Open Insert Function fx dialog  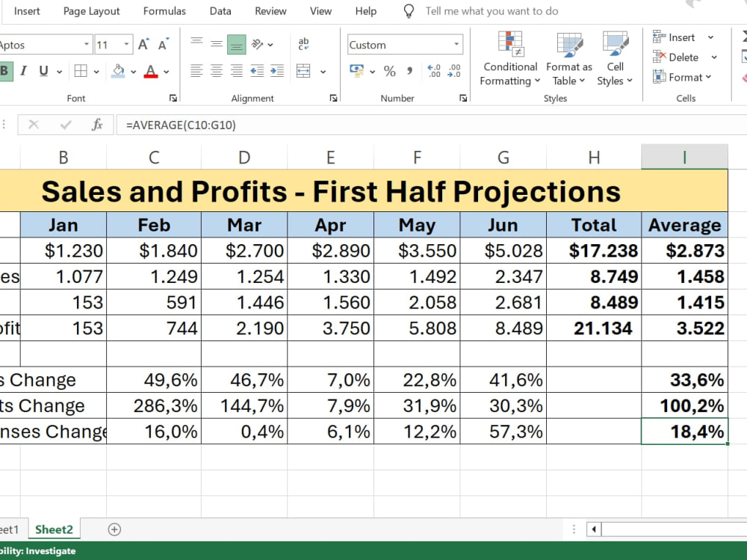click(97, 125)
